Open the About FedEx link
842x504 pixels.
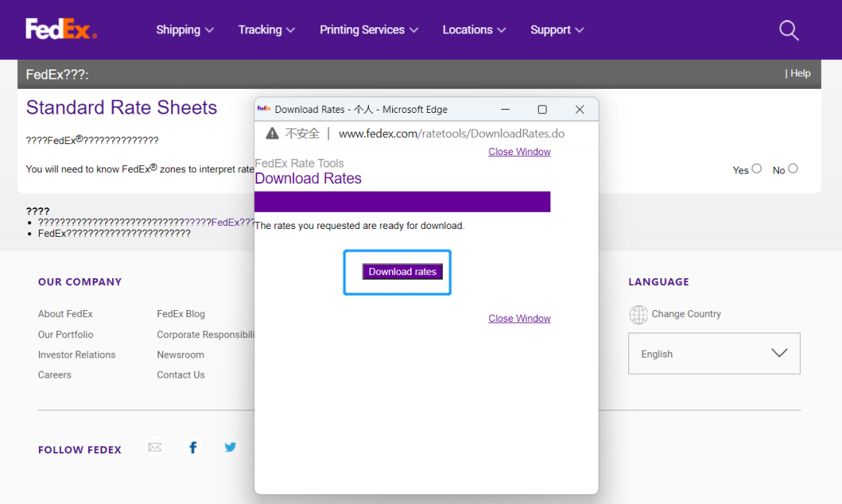pyautogui.click(x=65, y=314)
